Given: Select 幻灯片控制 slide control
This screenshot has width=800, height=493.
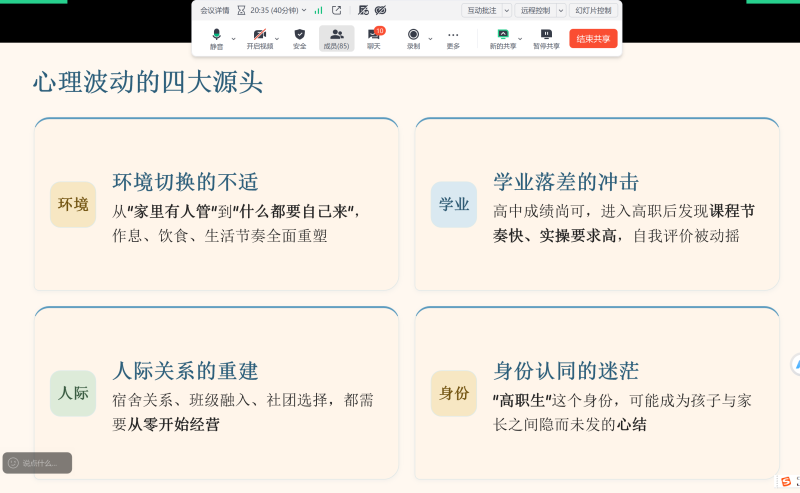Looking at the screenshot, I should pyautogui.click(x=593, y=10).
